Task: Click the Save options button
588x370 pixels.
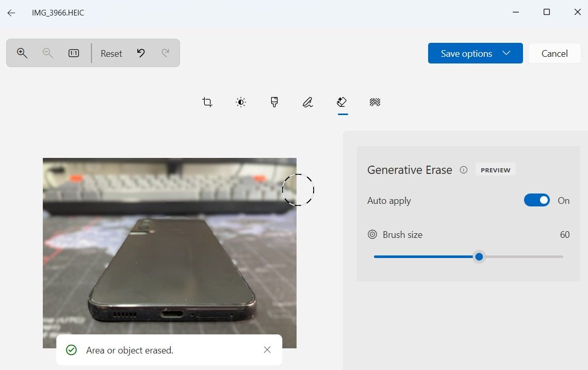Action: point(466,53)
